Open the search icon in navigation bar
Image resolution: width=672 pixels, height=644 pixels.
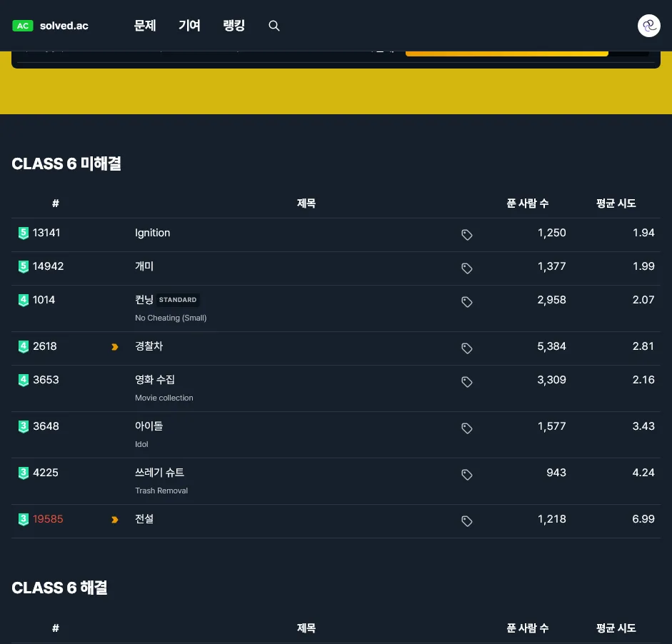point(274,26)
